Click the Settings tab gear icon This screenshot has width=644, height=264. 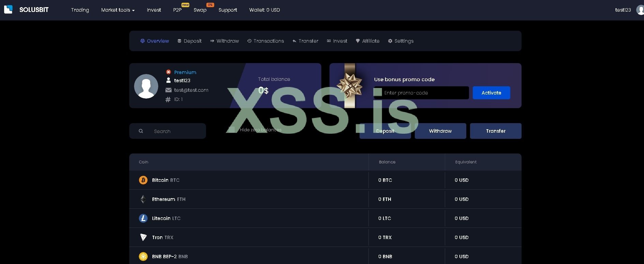(x=390, y=41)
